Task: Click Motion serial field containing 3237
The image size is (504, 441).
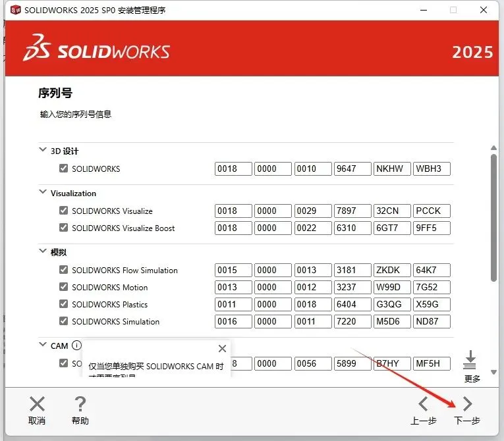Action: tap(352, 287)
